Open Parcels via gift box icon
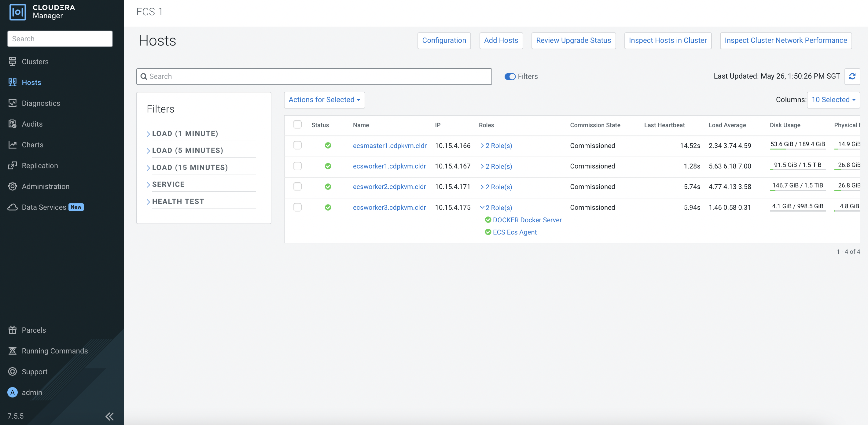 13,330
